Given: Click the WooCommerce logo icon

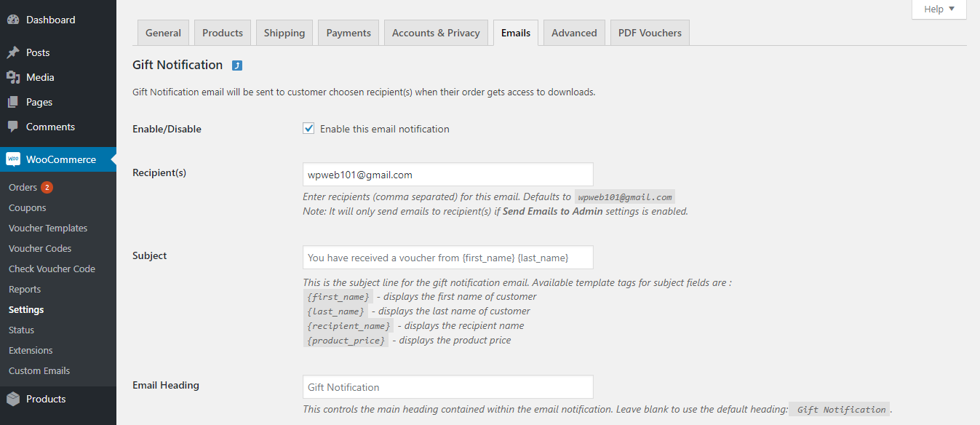Looking at the screenshot, I should (x=13, y=159).
